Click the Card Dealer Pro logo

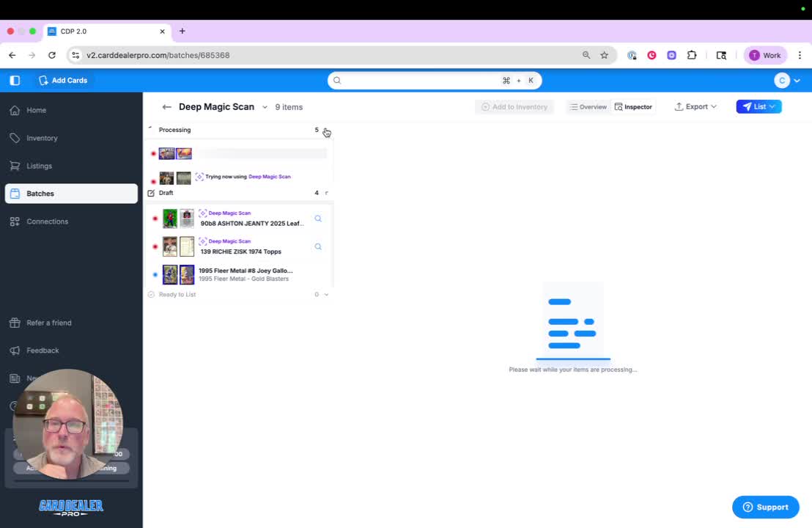(x=71, y=507)
